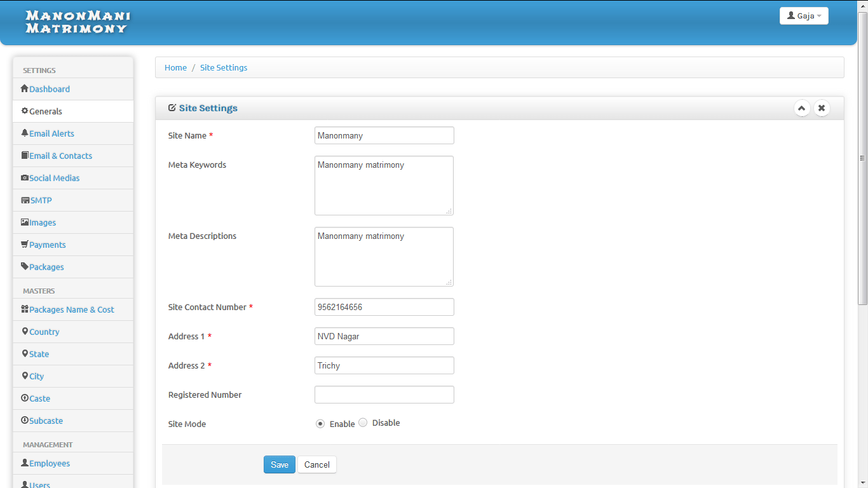Close the Site Settings panel
Viewport: 868px width, 488px height.
822,108
